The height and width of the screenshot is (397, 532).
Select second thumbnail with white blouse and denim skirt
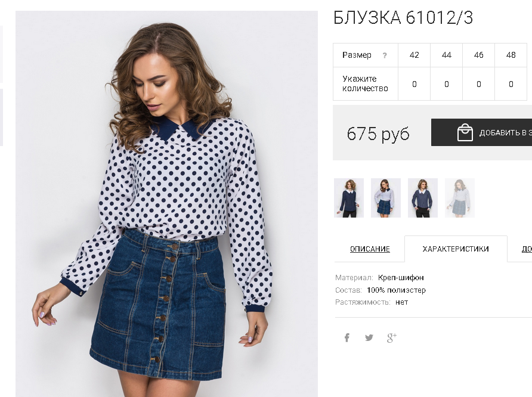click(x=386, y=198)
